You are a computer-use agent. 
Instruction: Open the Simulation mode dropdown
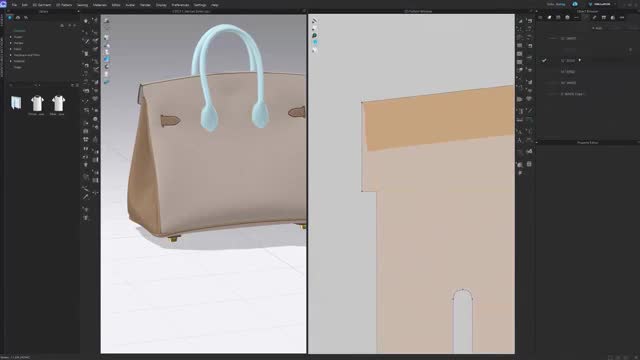[602, 4]
